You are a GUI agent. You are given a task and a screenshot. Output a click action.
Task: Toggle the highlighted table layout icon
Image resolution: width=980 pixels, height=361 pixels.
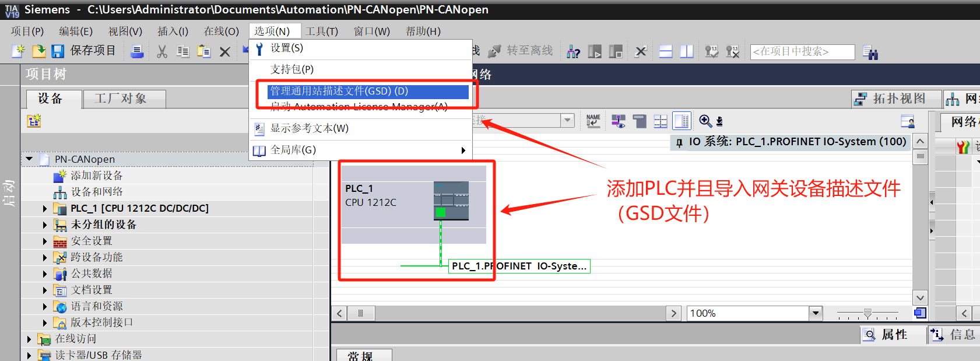(x=682, y=121)
